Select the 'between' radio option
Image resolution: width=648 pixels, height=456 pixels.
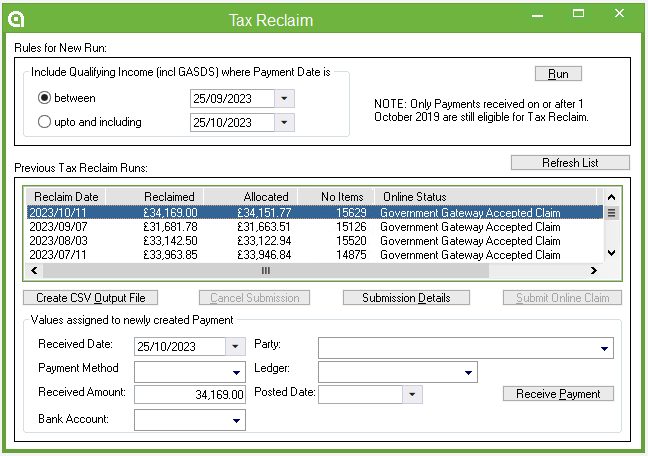44,98
